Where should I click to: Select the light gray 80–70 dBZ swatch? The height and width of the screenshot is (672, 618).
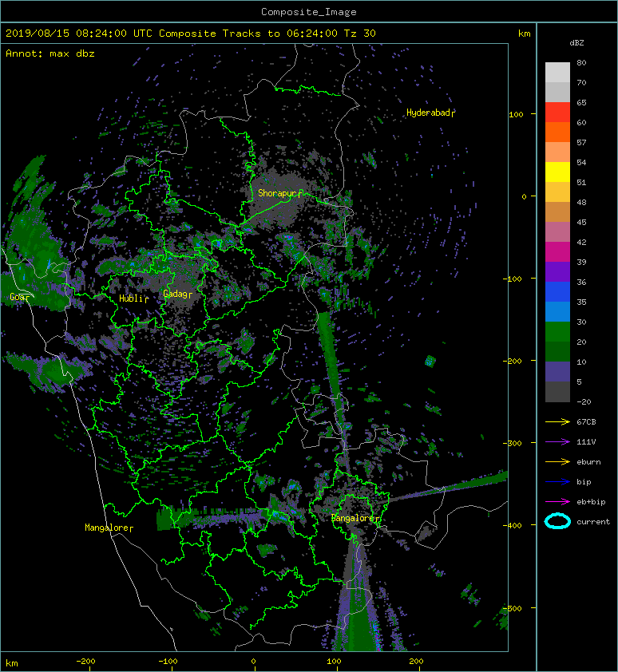(x=557, y=73)
